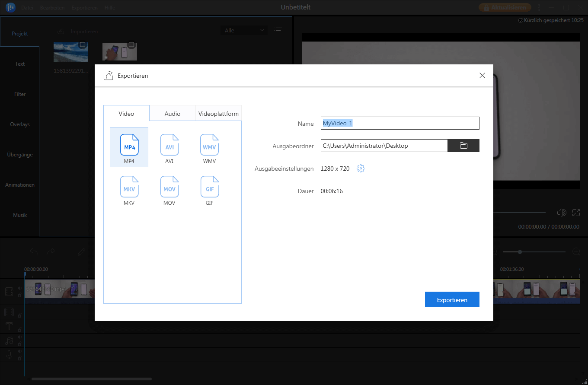The height and width of the screenshot is (385, 588).
Task: Select MKV as output format
Action: (x=129, y=188)
